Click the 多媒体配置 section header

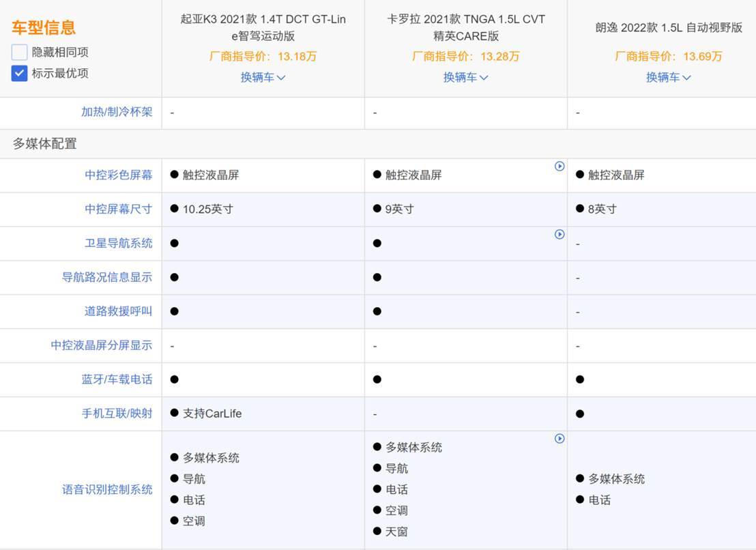click(x=45, y=144)
